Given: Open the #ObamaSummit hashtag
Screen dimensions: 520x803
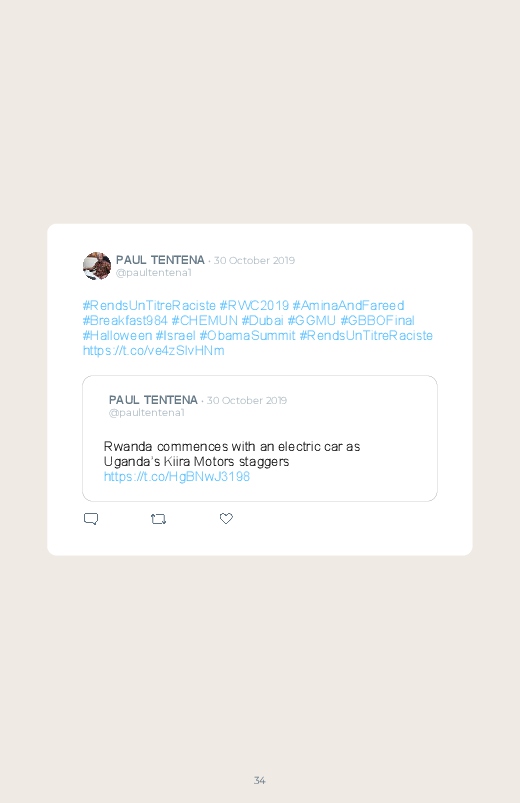Looking at the screenshot, I should pyautogui.click(x=247, y=335).
